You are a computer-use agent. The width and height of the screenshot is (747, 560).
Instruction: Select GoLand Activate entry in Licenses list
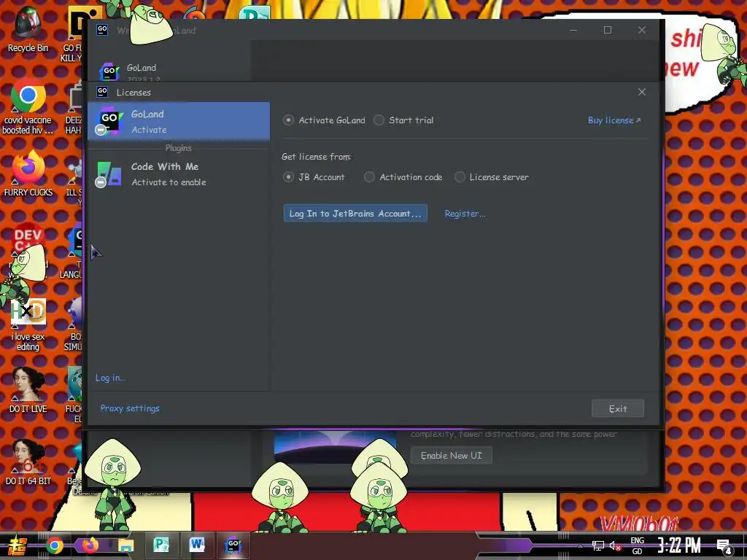[x=179, y=122]
